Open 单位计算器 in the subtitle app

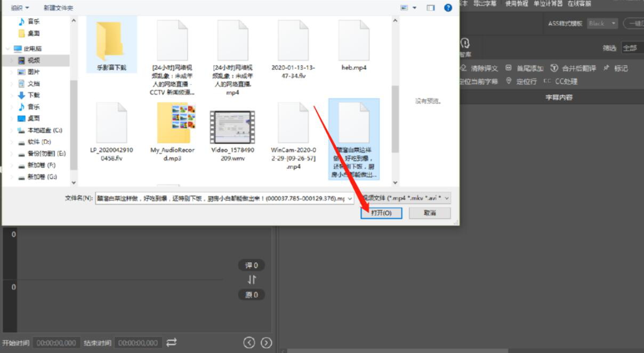548,3
